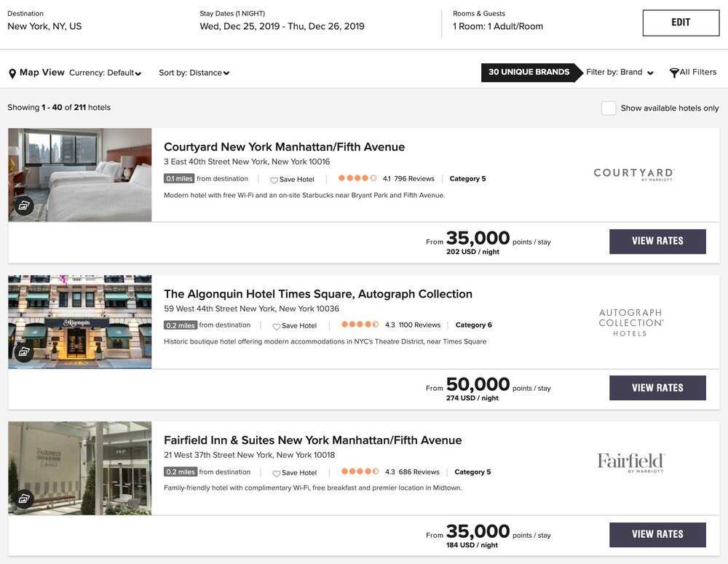Click heart icon to save Fairfield Inn
Image resolution: width=728 pixels, height=564 pixels.
pos(277,473)
